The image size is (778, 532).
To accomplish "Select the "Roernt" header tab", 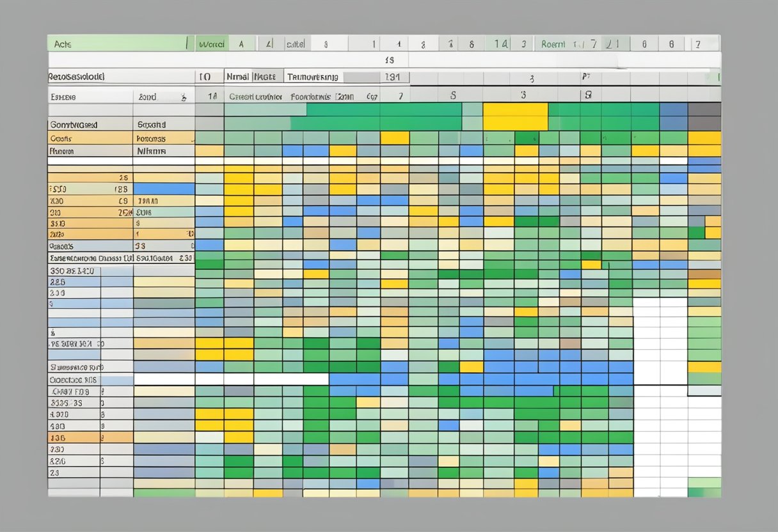I will click(x=553, y=44).
